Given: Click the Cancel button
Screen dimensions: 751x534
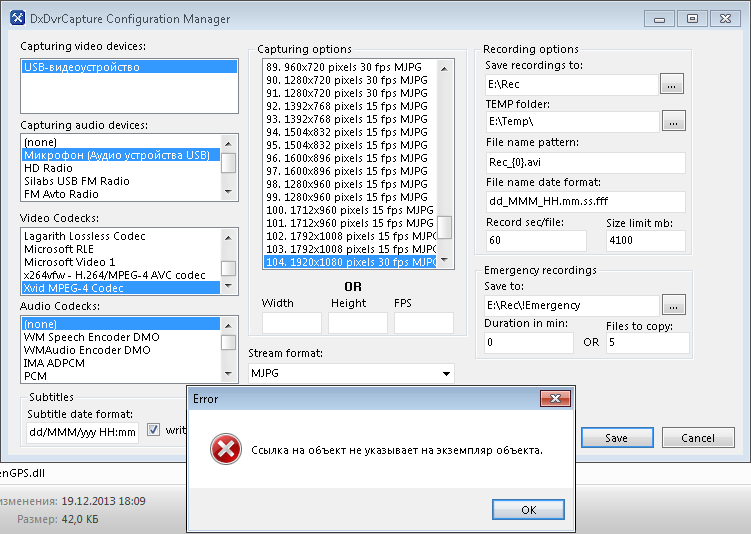Looking at the screenshot, I should pos(697,438).
